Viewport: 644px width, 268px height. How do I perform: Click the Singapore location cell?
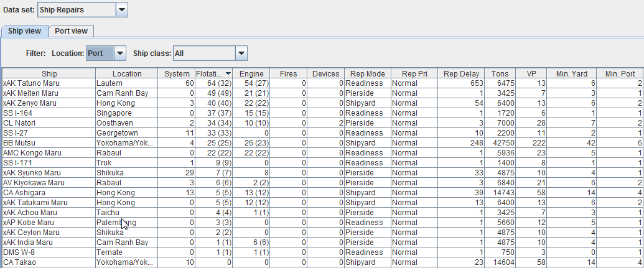127,113
